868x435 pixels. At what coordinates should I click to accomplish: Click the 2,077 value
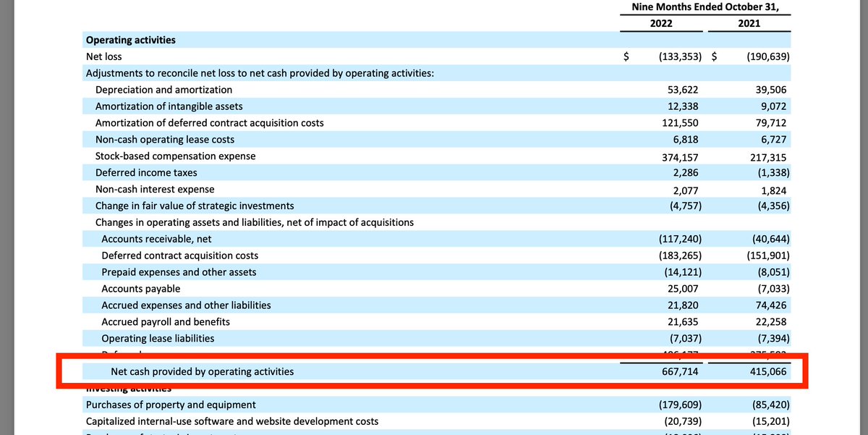click(x=686, y=190)
